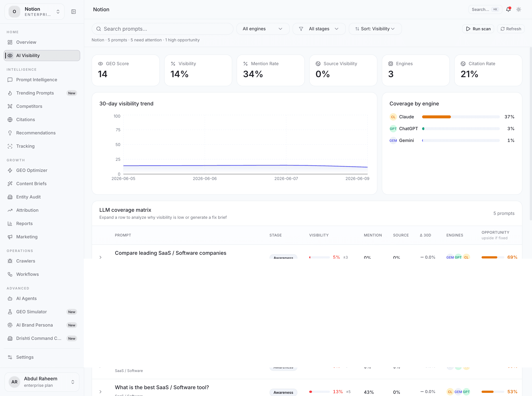
Task: Click the Source Visibility globe icon
Action: [318, 64]
